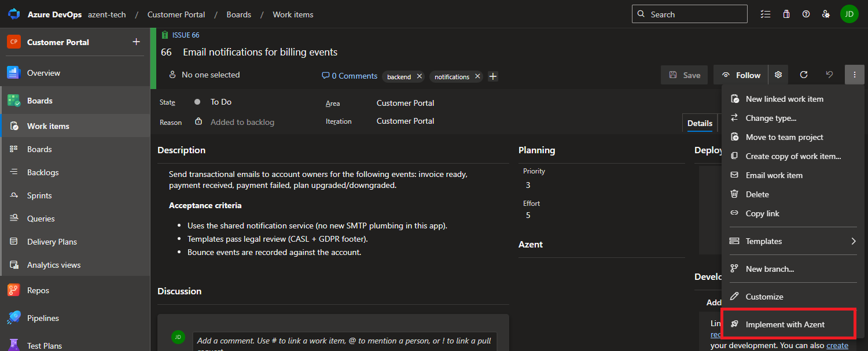Image resolution: width=868 pixels, height=351 pixels.
Task: Open the marketplace shopping bag icon
Action: 786,14
